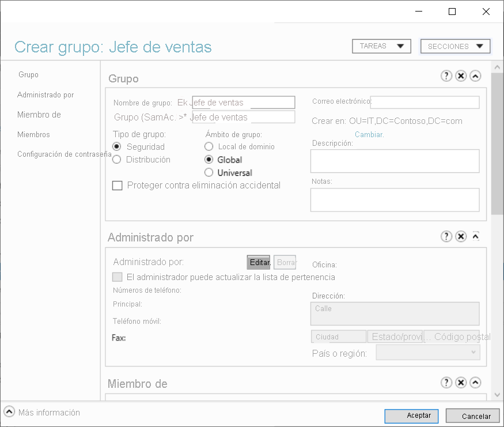Click the Cambiar link under Crear en

(369, 134)
